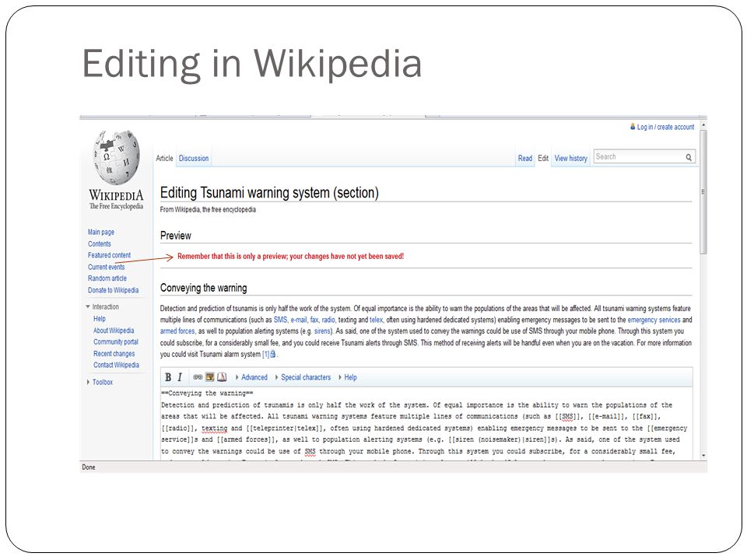Screen dimensions: 747x560
Task: Insert embedded file image icon
Action: [x=209, y=377]
